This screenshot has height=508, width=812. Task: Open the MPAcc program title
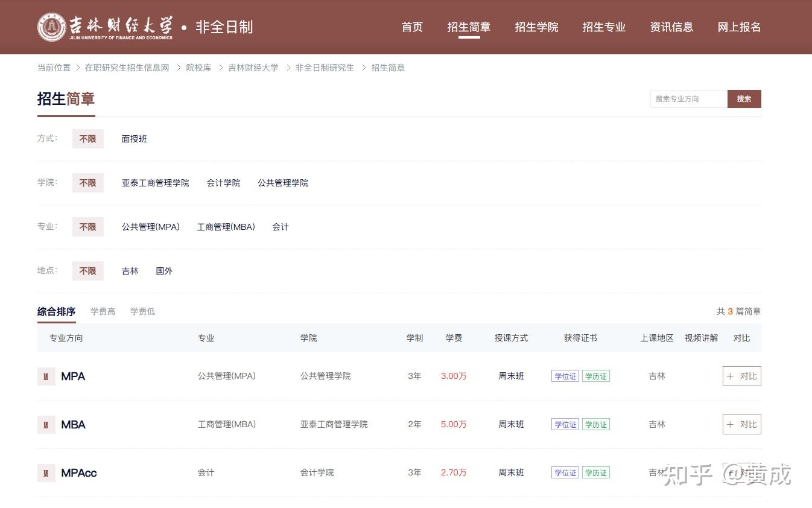click(x=79, y=473)
